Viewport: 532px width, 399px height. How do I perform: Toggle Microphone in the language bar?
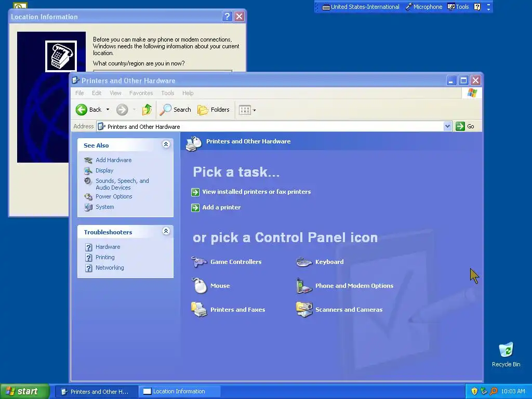[x=424, y=7]
